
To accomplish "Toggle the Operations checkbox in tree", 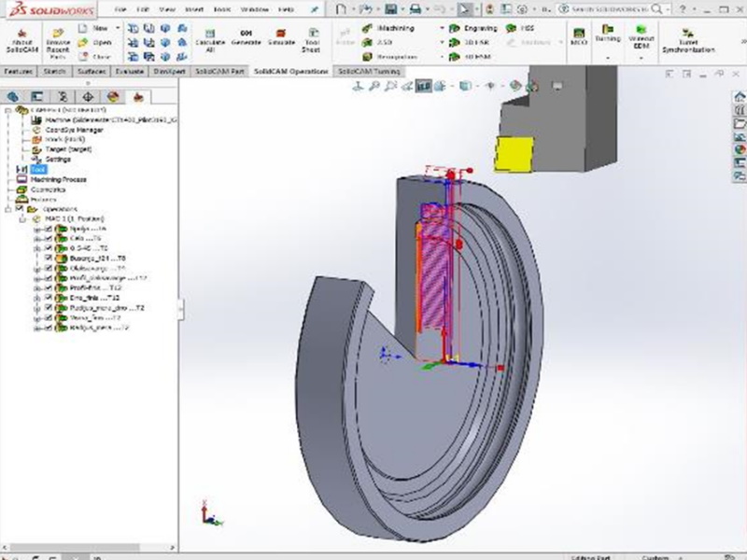I will 21,209.
